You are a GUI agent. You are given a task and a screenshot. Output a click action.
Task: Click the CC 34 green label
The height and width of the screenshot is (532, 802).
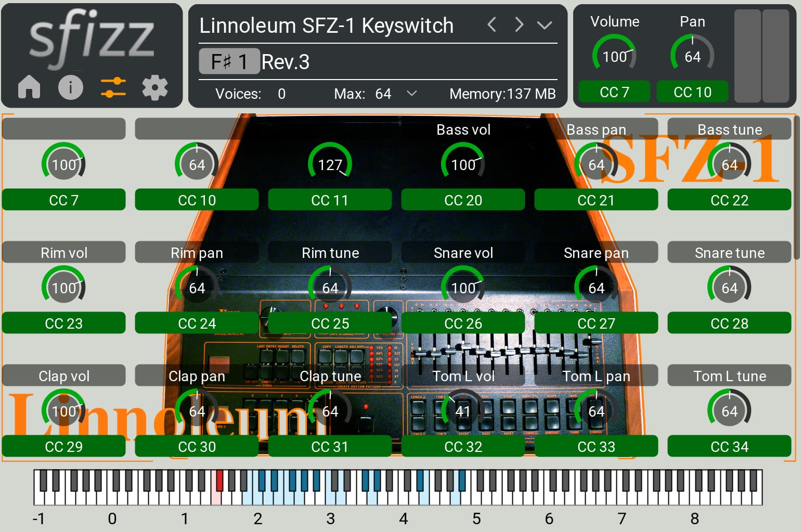coord(729,446)
